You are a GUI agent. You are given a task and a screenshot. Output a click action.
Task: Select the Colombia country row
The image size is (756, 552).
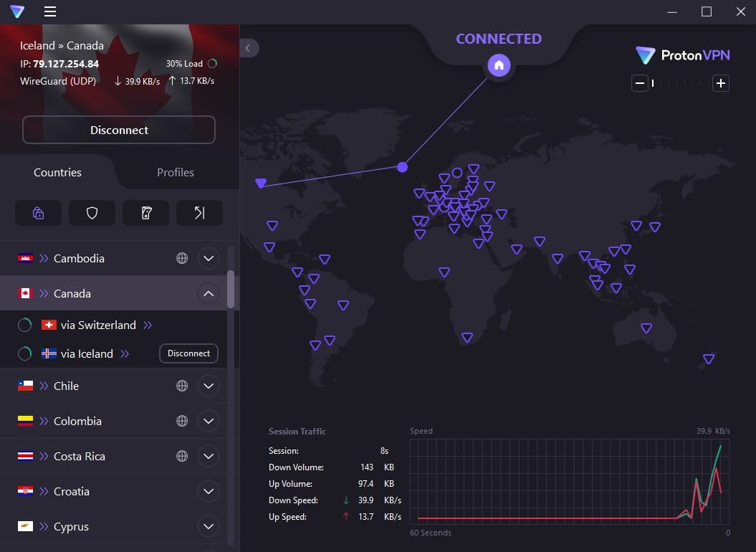pos(113,421)
